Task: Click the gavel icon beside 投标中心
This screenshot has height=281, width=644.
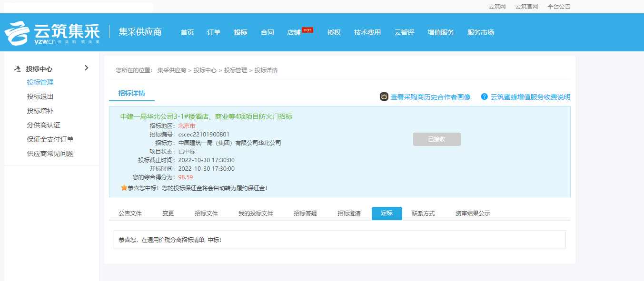Action: [18, 68]
